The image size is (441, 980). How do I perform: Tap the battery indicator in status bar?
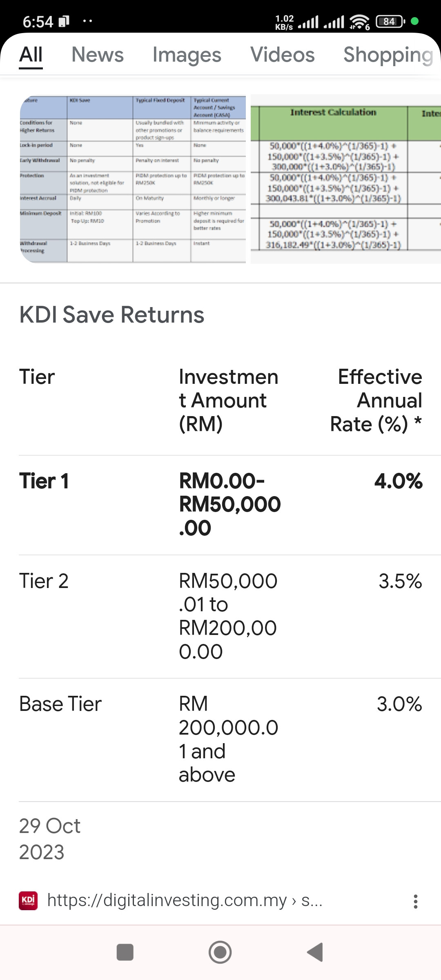tap(390, 21)
